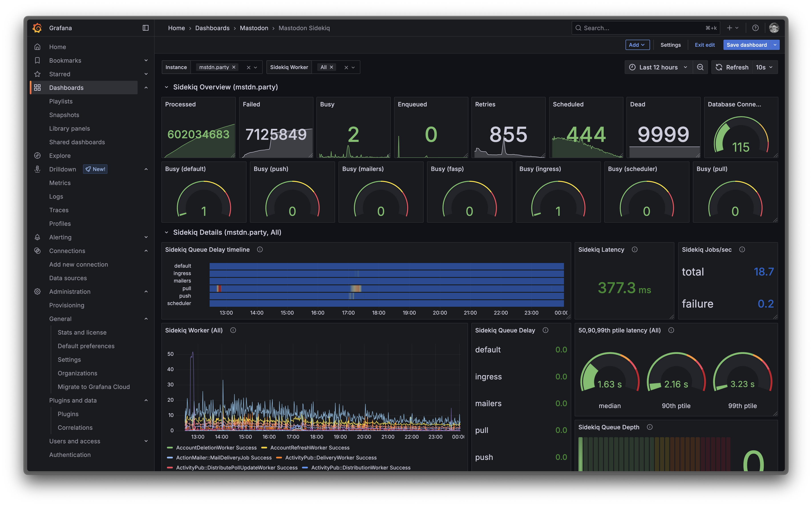Click the Drilldown icon in sidebar
Image resolution: width=812 pixels, height=506 pixels.
pyautogui.click(x=37, y=169)
